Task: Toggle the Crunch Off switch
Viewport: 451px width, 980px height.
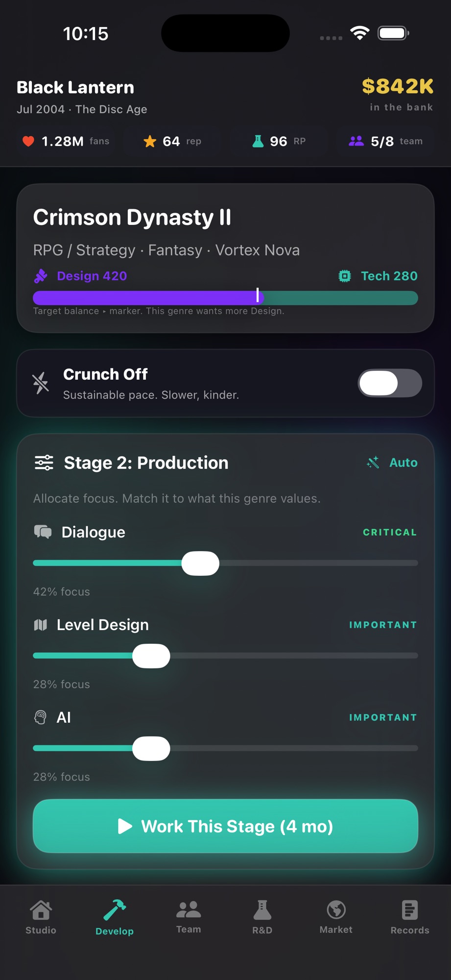Action: [x=390, y=383]
